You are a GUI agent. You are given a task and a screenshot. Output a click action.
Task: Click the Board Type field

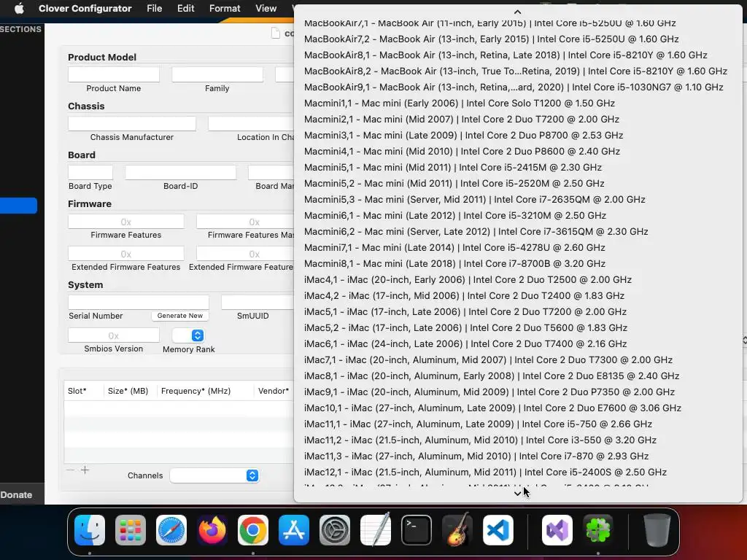click(90, 172)
